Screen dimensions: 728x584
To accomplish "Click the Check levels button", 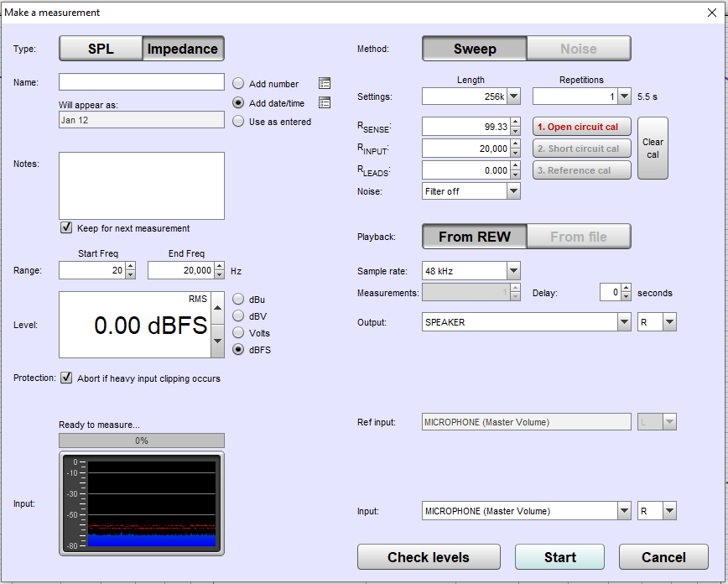I will point(429,557).
